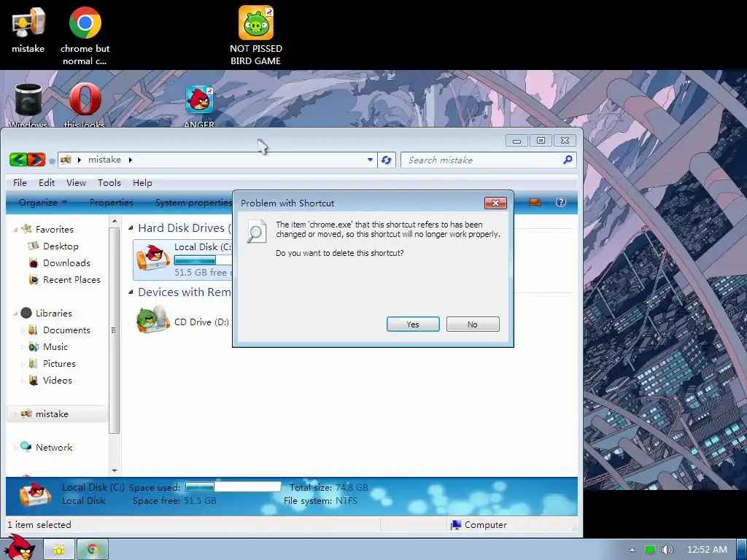Screen dimensions: 747x560
Task: Click Yes to delete the shortcut
Action: [413, 324]
